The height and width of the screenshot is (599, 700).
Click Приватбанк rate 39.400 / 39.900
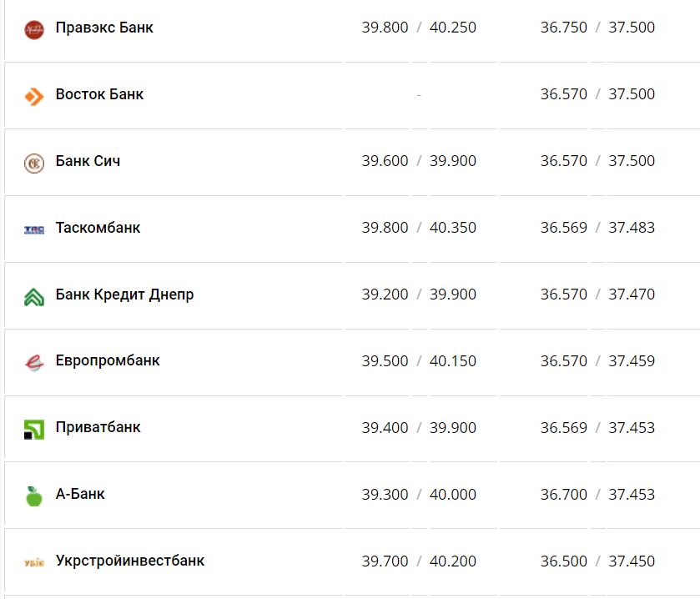419,428
